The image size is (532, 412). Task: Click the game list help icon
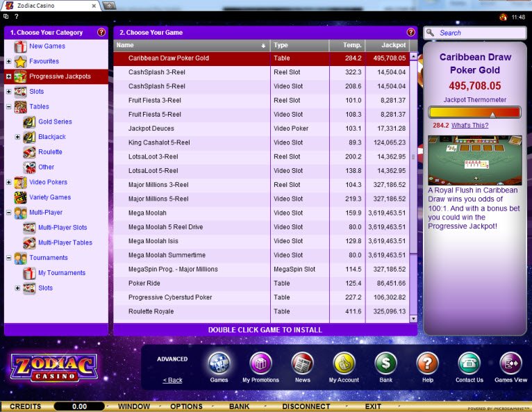point(411,32)
